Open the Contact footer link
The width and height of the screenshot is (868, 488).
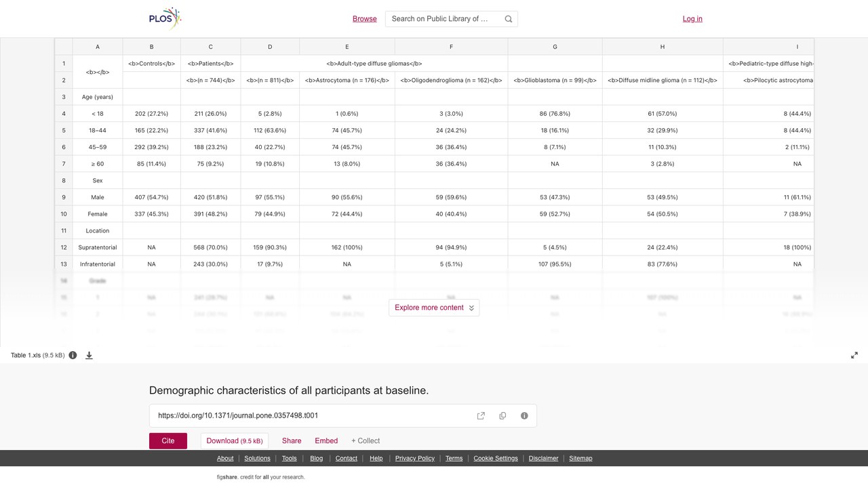[x=347, y=458]
